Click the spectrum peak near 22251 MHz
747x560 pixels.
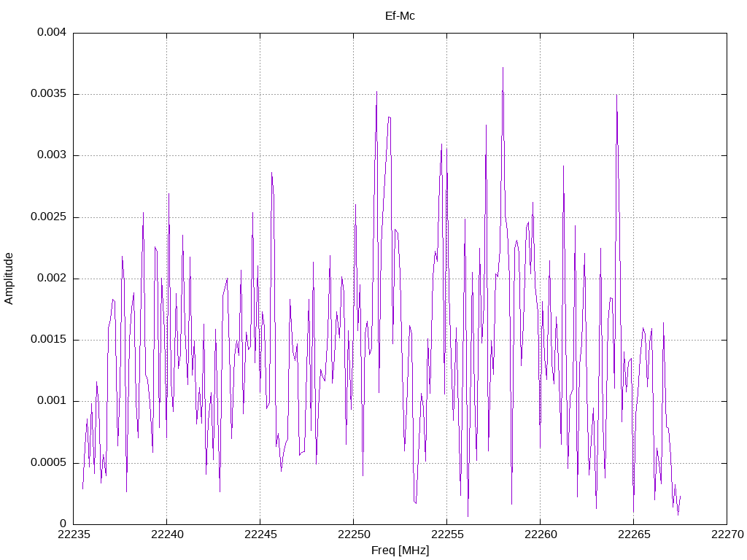point(377,92)
